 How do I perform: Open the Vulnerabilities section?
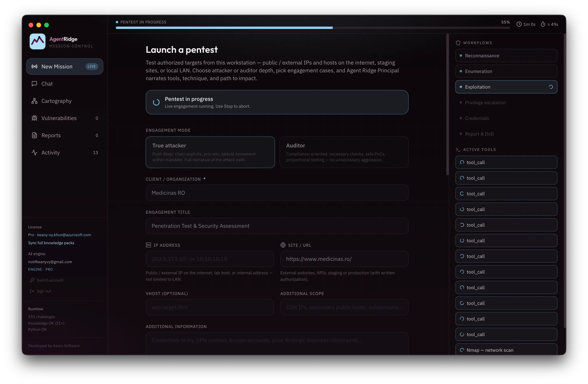point(65,118)
